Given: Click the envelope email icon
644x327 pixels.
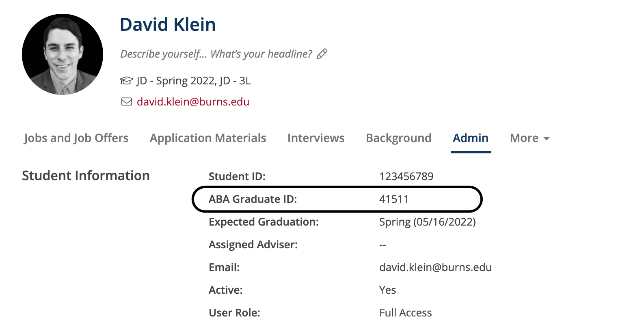Looking at the screenshot, I should [127, 102].
